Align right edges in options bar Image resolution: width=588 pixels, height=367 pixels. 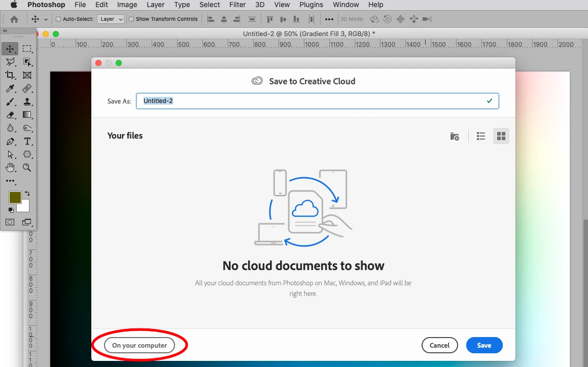coord(236,19)
